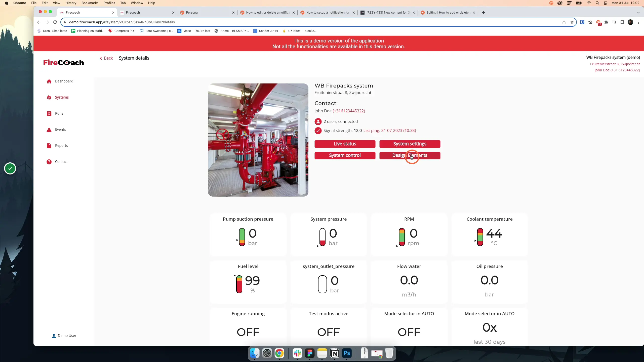Open the Font Awesome bookmark
The height and width of the screenshot is (362, 644).
156,31
